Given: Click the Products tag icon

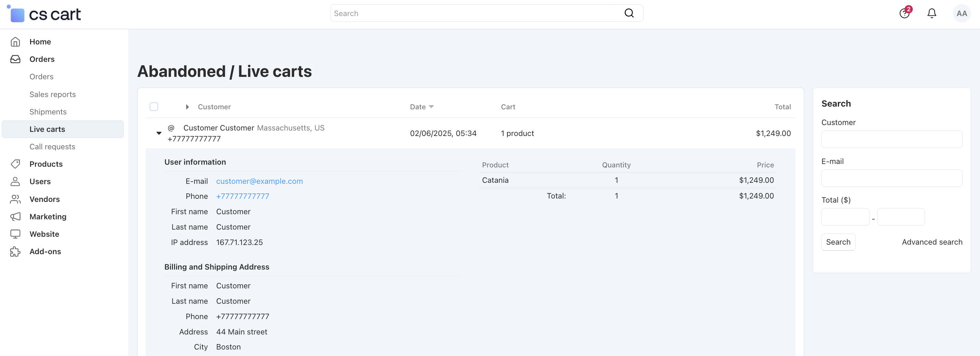Looking at the screenshot, I should pyautogui.click(x=15, y=164).
